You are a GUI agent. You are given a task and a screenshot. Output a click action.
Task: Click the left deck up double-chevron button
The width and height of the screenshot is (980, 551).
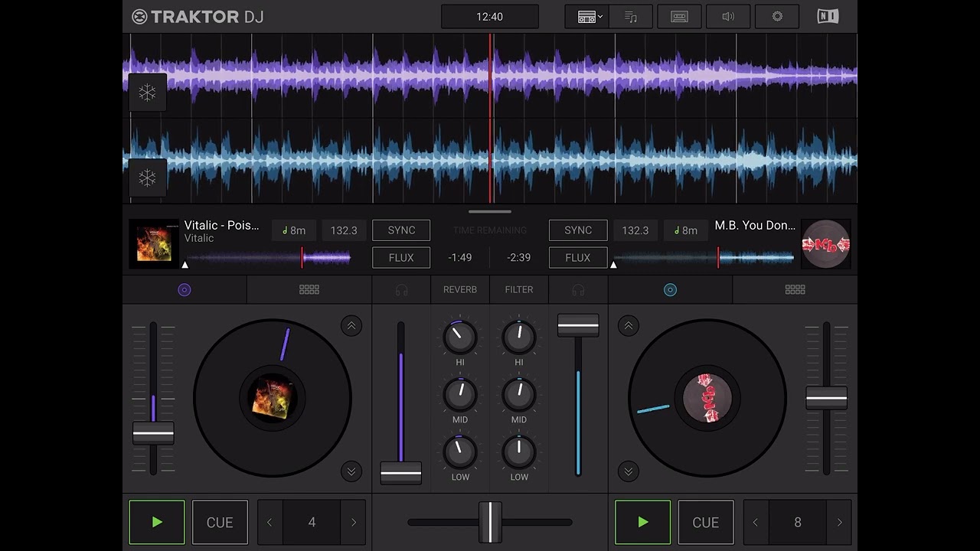tap(351, 326)
